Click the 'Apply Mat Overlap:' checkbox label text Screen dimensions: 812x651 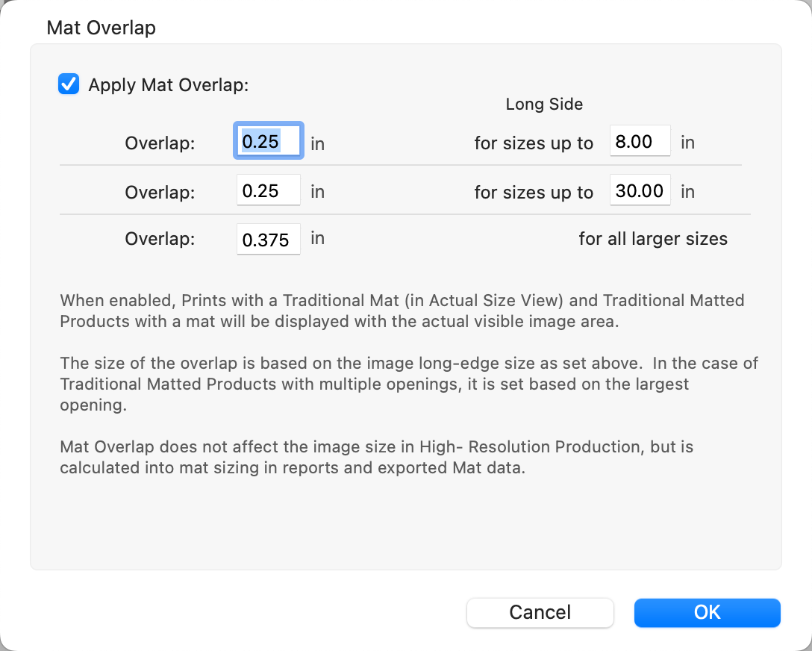point(168,85)
